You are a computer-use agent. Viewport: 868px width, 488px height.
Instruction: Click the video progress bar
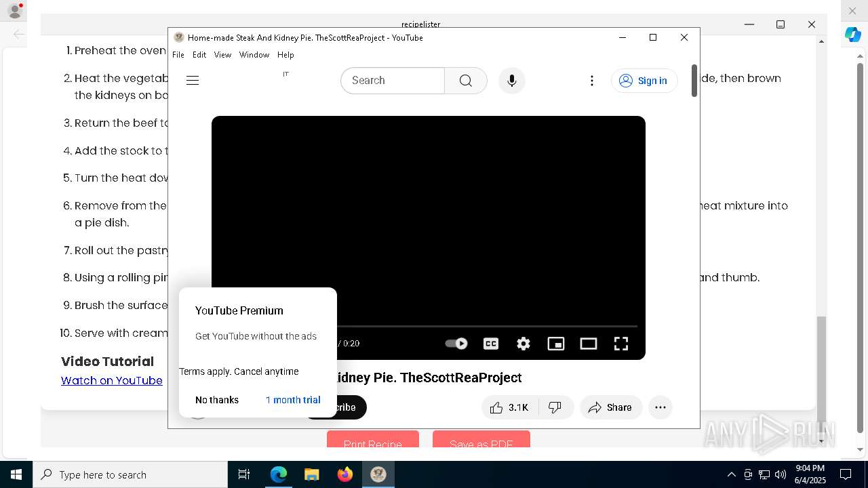point(487,327)
